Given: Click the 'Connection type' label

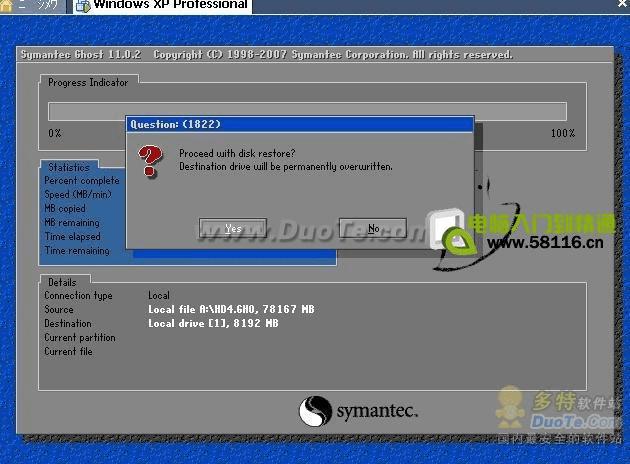Looking at the screenshot, I should pos(78,295).
